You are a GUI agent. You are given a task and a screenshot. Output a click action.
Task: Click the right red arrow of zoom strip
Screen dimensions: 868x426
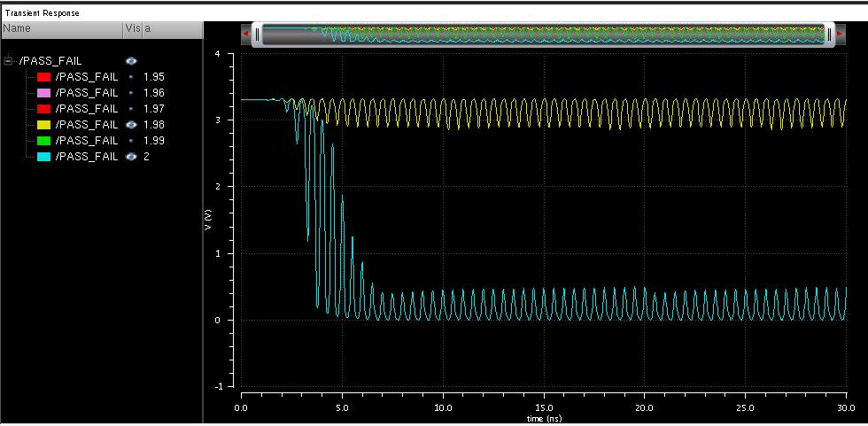coord(840,35)
